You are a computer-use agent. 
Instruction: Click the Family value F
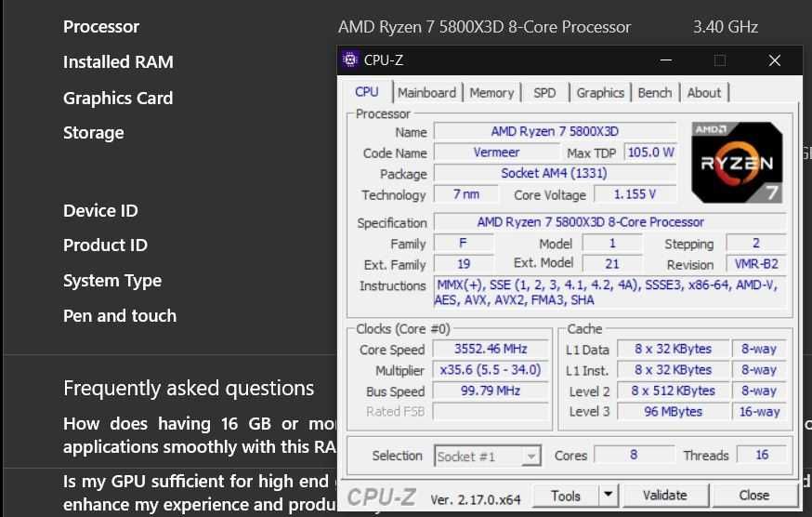464,244
